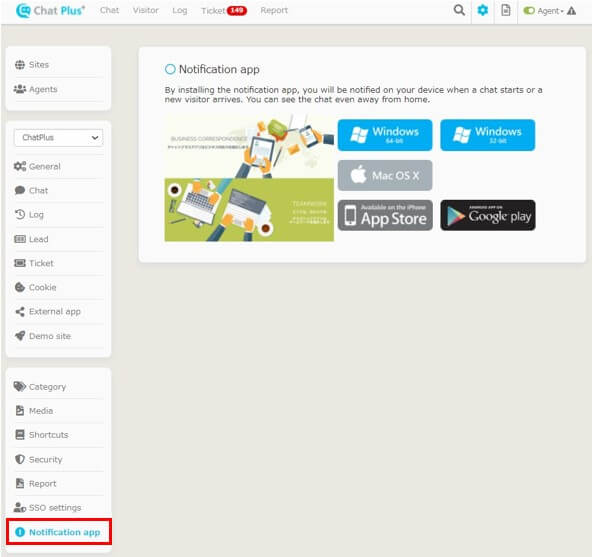Click the Chat Plus logo
Screen dimensions: 592x557
[51, 11]
